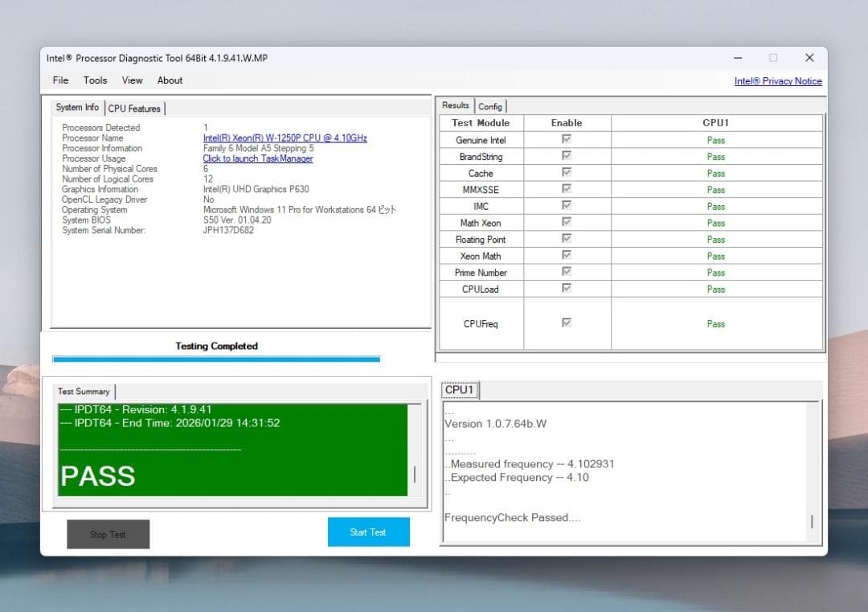This screenshot has height=612, width=868.
Task: Click the Start Test button
Action: click(368, 532)
